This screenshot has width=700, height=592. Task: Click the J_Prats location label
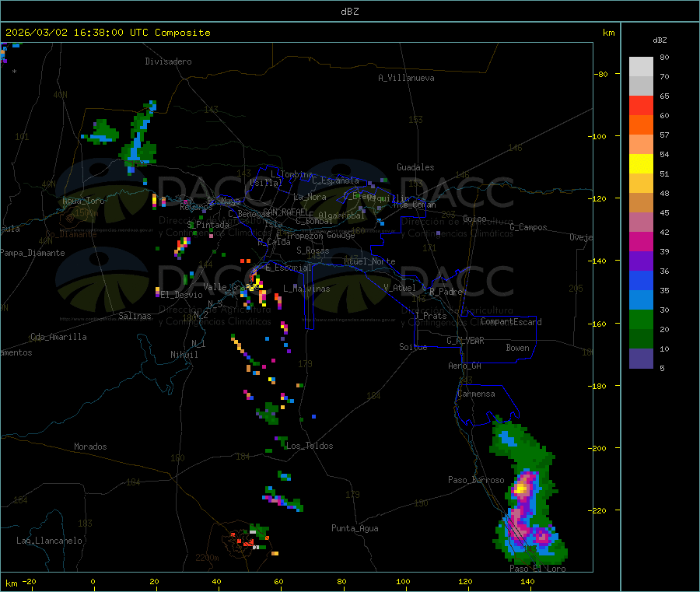[430, 316]
